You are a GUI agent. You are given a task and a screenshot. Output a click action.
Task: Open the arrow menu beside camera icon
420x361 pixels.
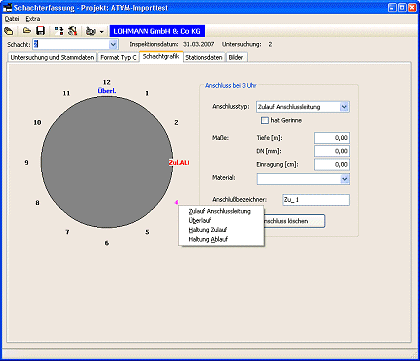pyautogui.click(x=102, y=32)
